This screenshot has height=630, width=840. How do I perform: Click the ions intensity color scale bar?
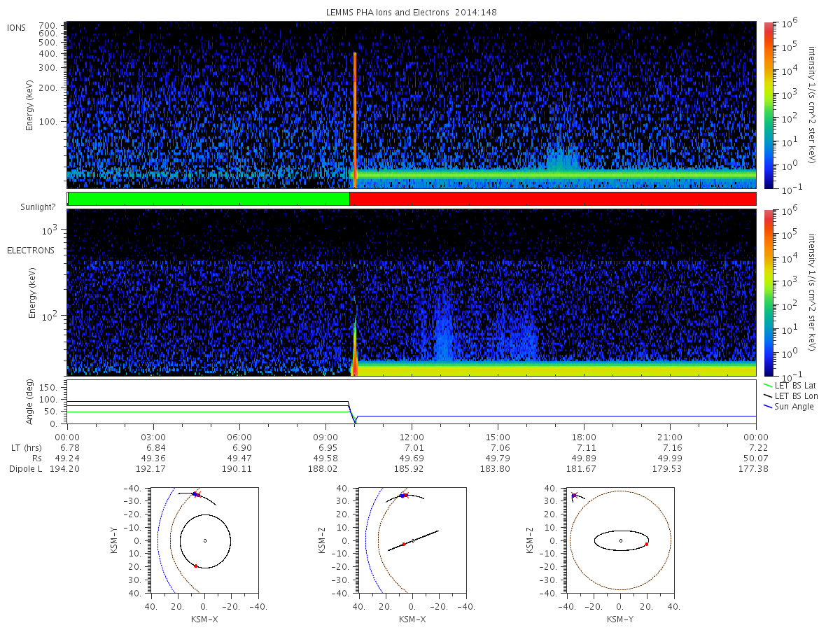pyautogui.click(x=768, y=105)
